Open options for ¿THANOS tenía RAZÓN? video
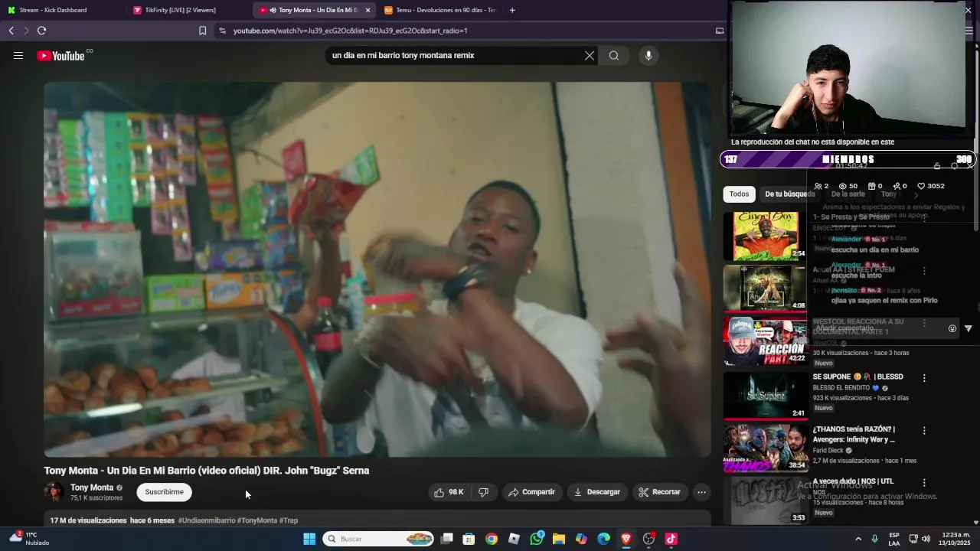 click(x=924, y=431)
